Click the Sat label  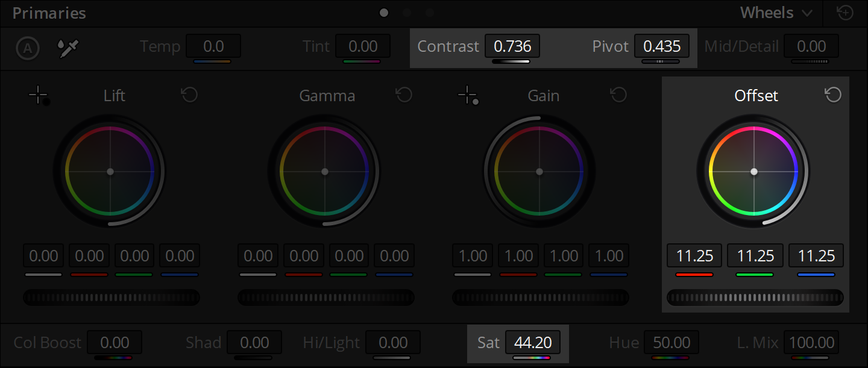pos(488,343)
